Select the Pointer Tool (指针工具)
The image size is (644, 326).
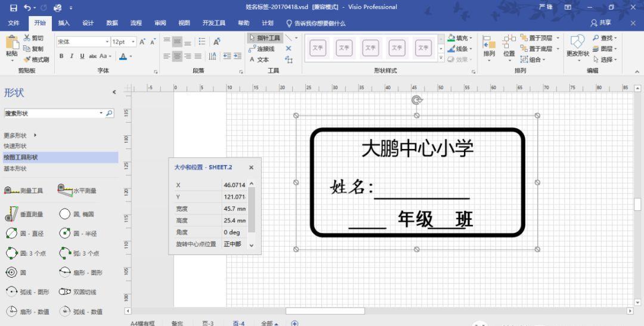(x=264, y=38)
